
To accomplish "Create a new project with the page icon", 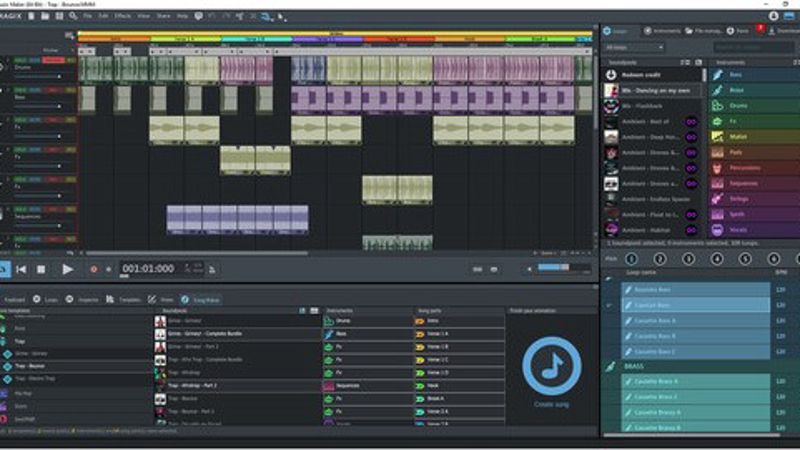I will [x=31, y=16].
